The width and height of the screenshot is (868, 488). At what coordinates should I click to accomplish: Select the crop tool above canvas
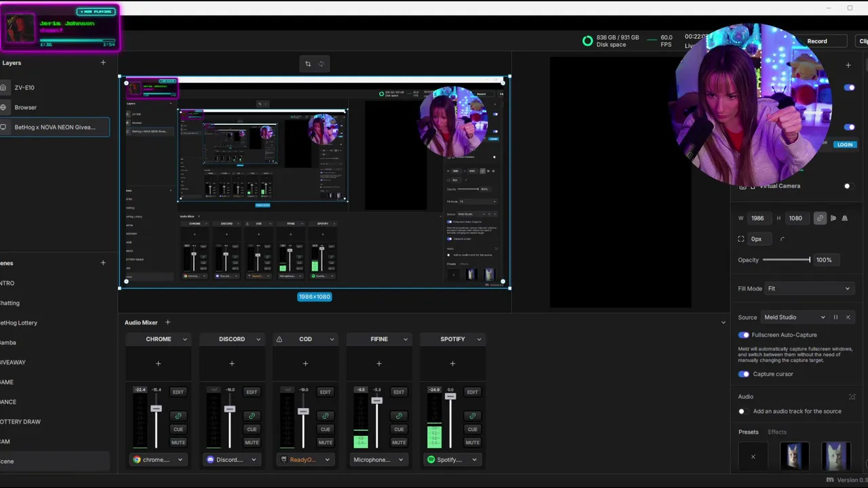pos(308,64)
